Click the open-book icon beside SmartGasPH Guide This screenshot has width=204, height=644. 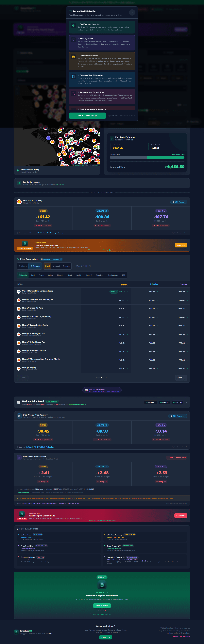(70, 11)
